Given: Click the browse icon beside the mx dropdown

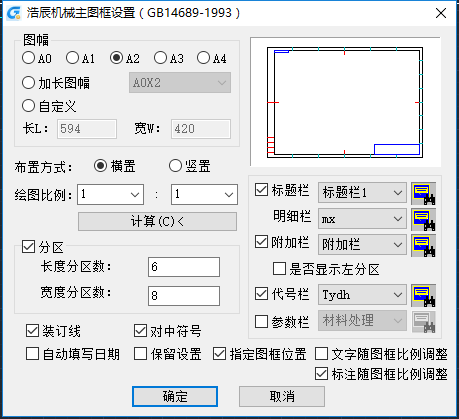Looking at the screenshot, I should click(x=423, y=219).
